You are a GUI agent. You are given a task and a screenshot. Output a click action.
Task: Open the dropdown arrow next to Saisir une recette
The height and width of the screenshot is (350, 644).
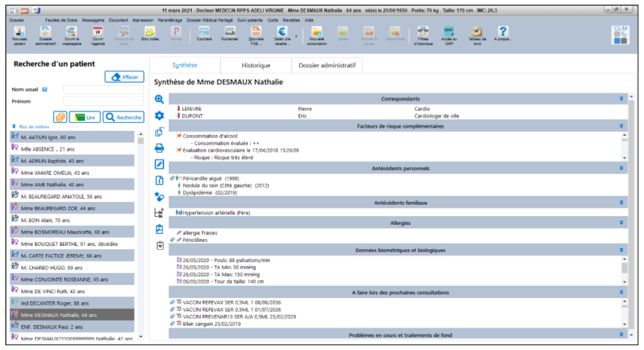coord(296,36)
